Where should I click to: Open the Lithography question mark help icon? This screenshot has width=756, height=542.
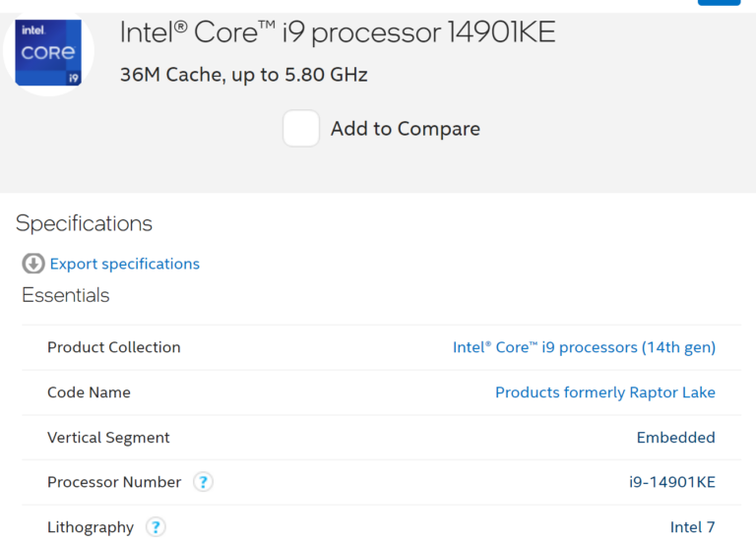pos(156,527)
